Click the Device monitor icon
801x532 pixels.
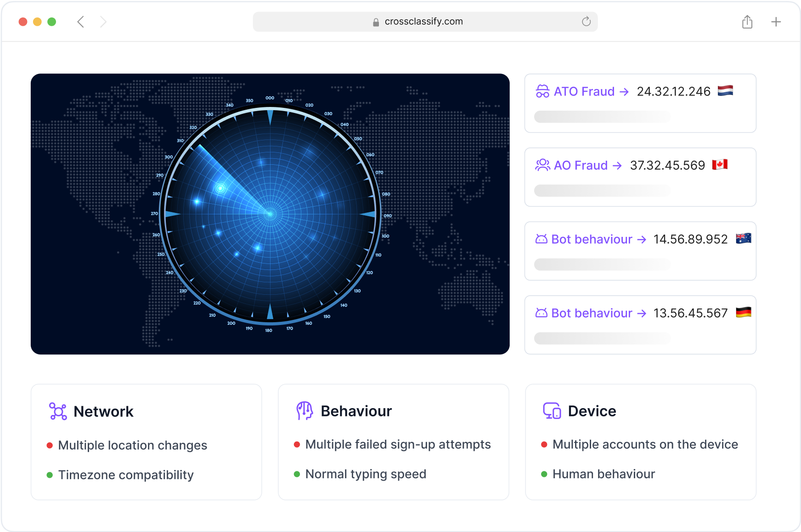(552, 411)
